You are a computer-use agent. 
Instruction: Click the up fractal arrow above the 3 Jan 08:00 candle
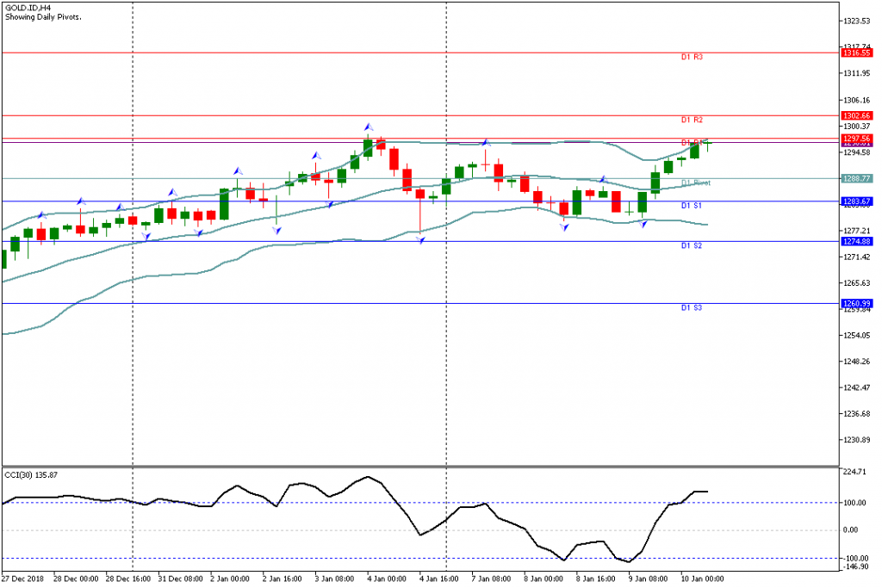click(316, 155)
